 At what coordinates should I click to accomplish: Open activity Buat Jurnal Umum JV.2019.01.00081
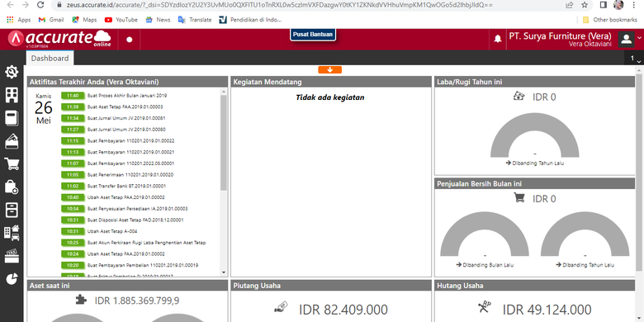pos(126,118)
